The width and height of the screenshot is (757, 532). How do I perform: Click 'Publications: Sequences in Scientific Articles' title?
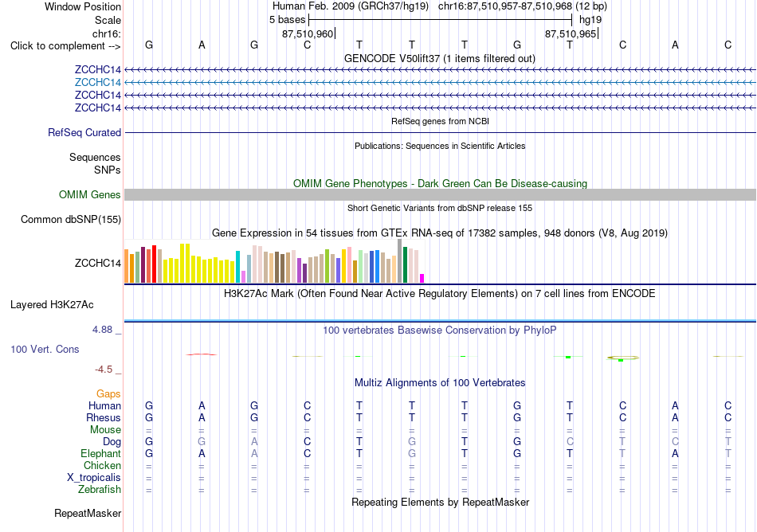440,146
